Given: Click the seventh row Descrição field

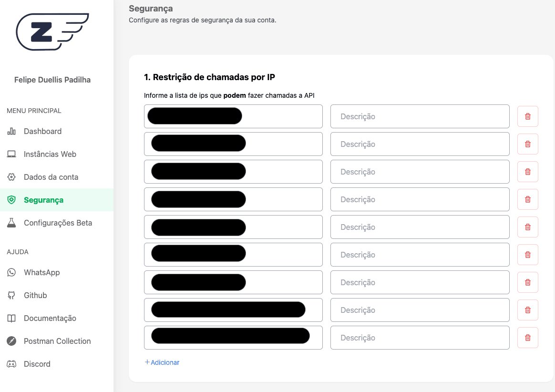Looking at the screenshot, I should (420, 282).
